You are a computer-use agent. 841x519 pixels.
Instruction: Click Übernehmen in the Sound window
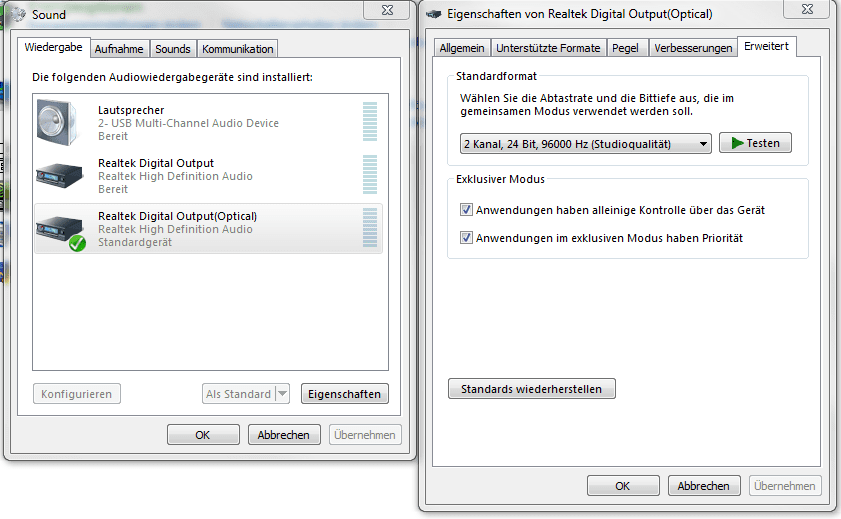pyautogui.click(x=365, y=435)
